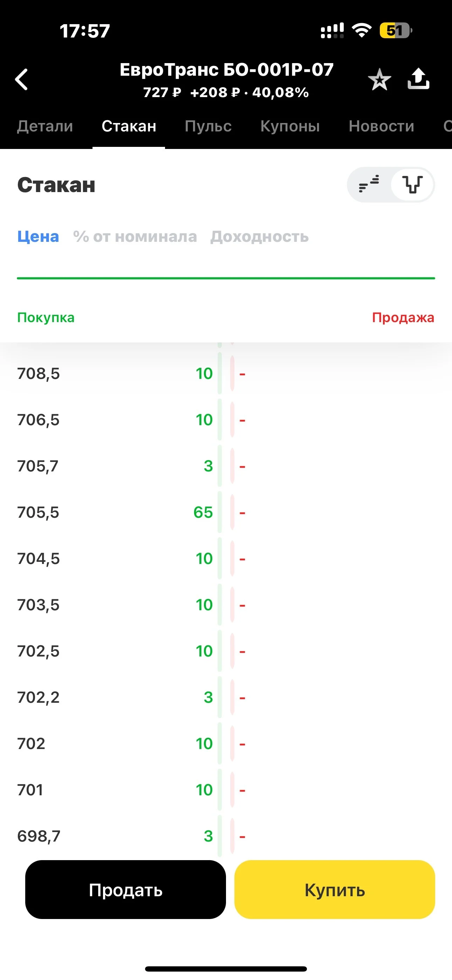Select the Цена display mode
Viewport: 452px width, 980px height.
38,237
